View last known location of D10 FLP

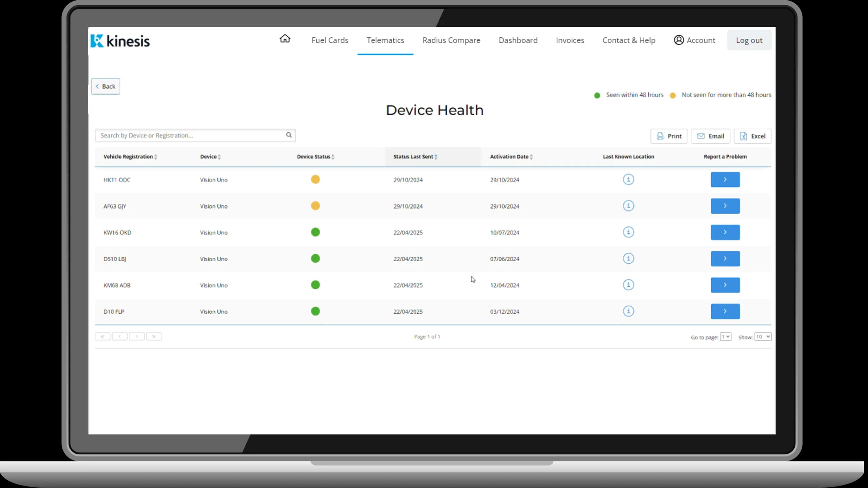coord(628,311)
